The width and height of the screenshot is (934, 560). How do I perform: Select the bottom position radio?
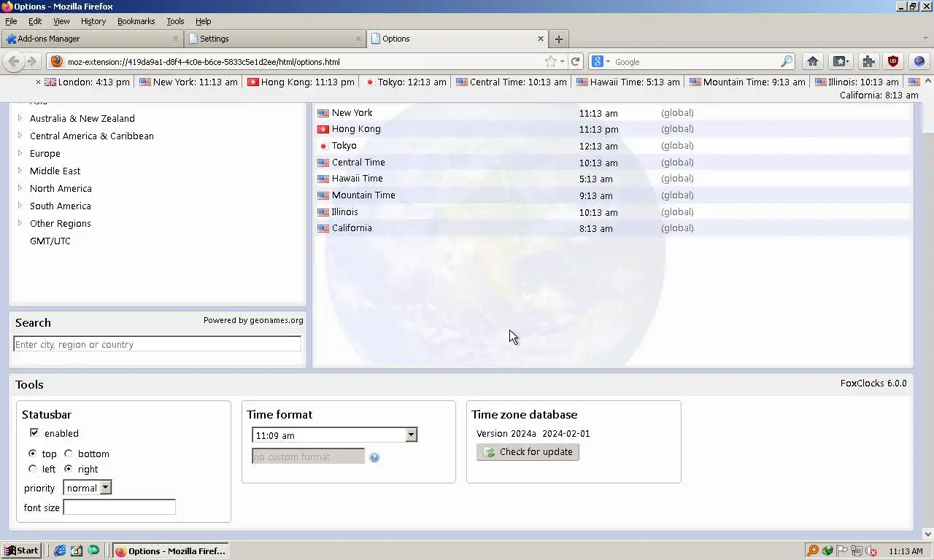pos(69,454)
